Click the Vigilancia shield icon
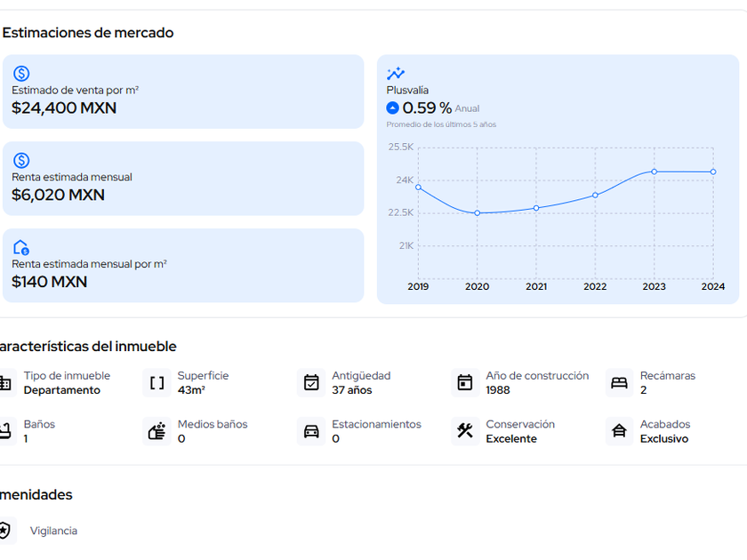 [4, 531]
